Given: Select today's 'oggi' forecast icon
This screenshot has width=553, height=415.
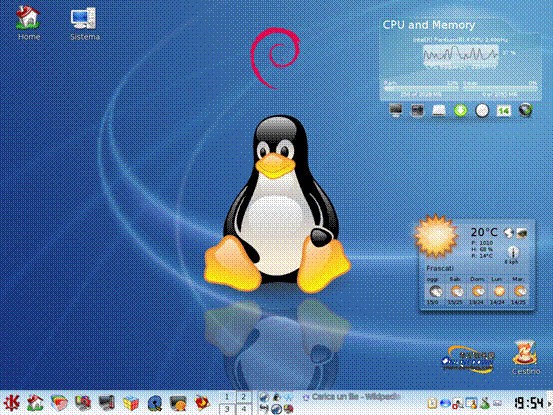Looking at the screenshot, I should 436,292.
